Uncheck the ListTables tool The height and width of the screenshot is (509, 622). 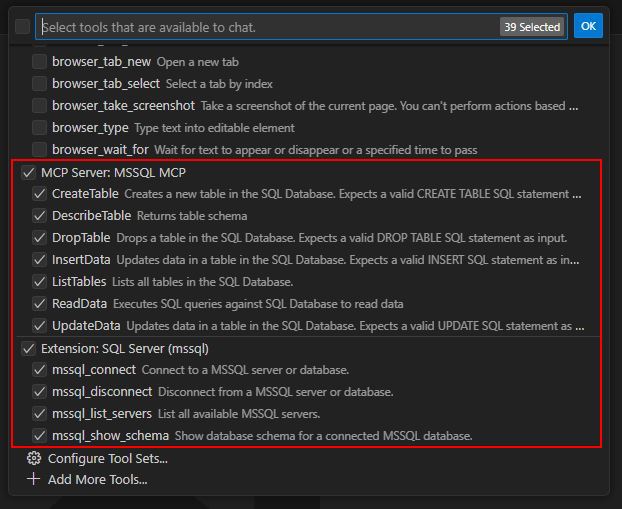click(x=39, y=282)
